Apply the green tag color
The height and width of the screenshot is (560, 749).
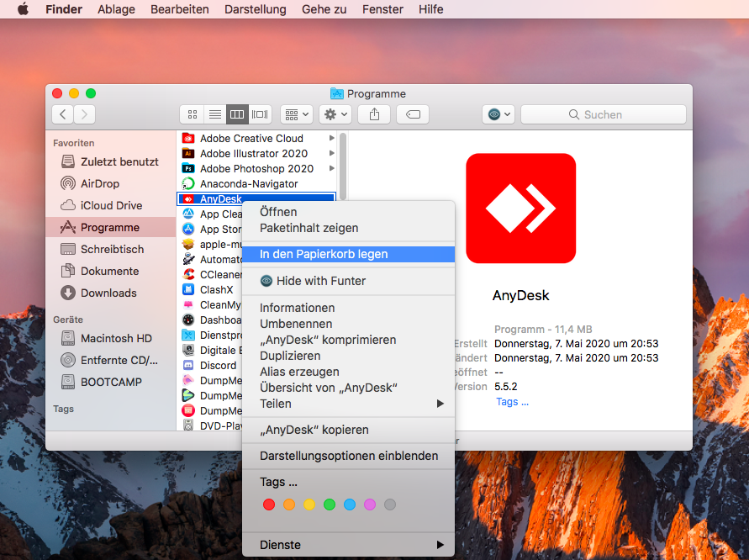330,505
